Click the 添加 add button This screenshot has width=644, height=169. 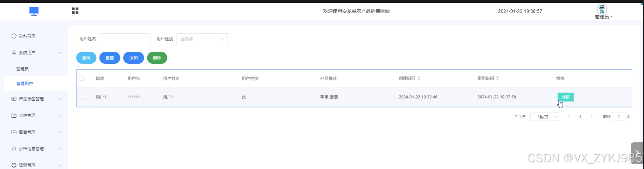133,58
